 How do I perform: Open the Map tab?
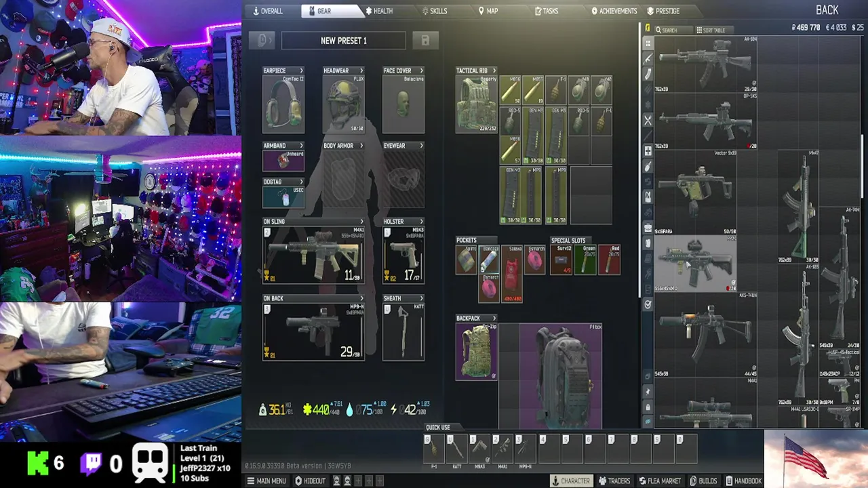488,11
